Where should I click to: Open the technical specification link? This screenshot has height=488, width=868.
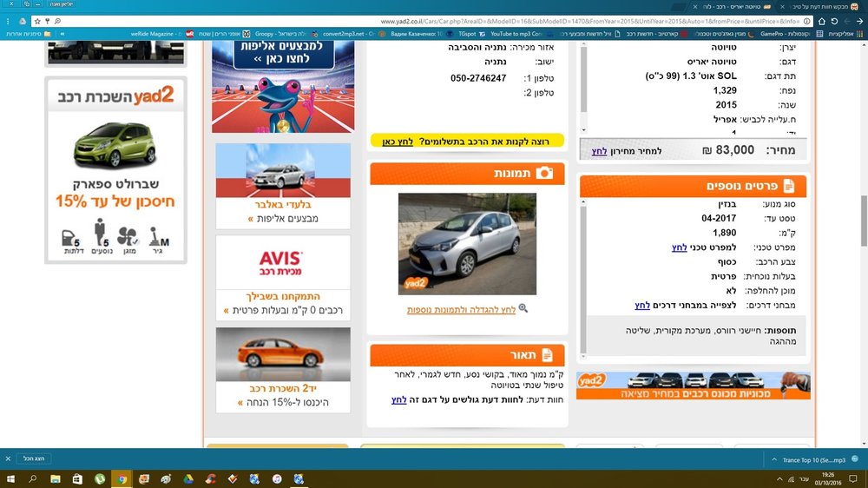680,247
